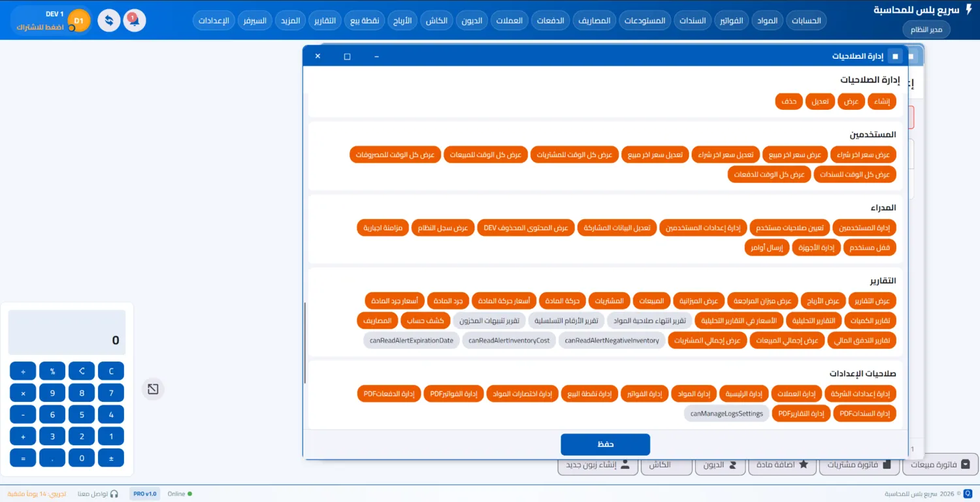
Task: Click the إنشاء زبون جديد person shortcut
Action: point(598,465)
